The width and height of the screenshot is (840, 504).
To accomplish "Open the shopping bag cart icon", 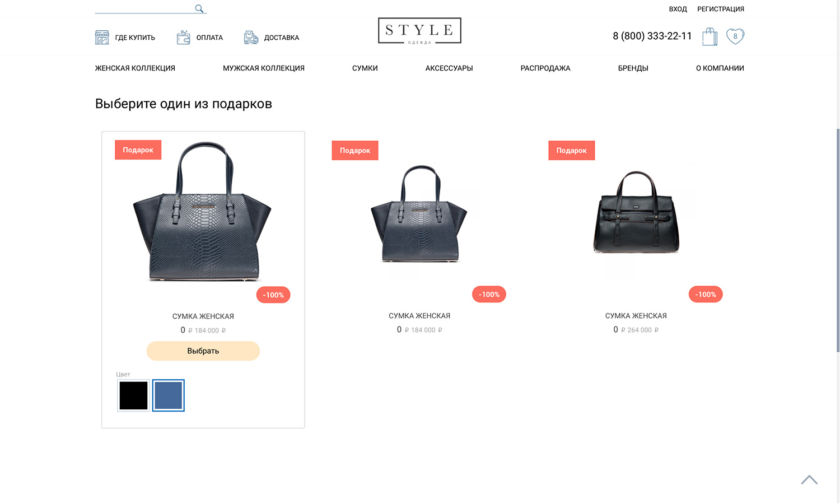I will 710,36.
